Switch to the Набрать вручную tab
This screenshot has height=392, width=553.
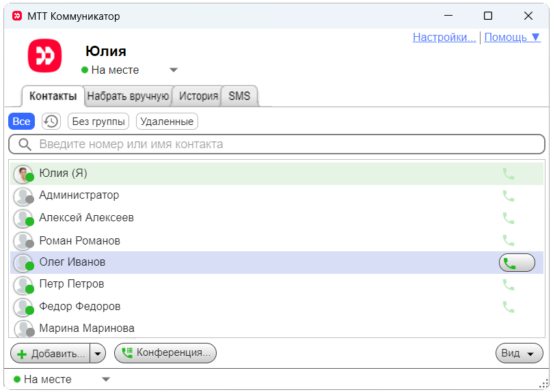click(128, 96)
